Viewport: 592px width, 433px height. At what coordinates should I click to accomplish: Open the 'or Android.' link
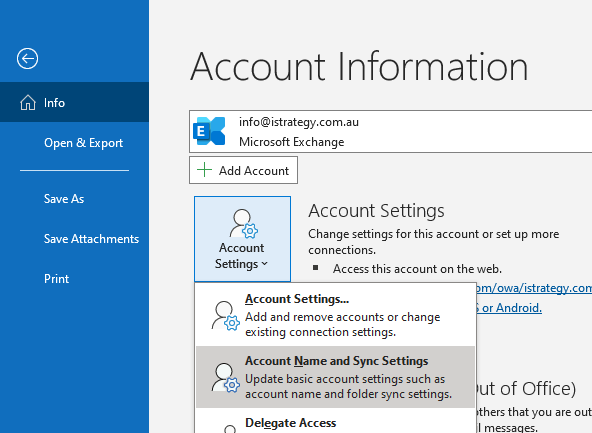(509, 308)
